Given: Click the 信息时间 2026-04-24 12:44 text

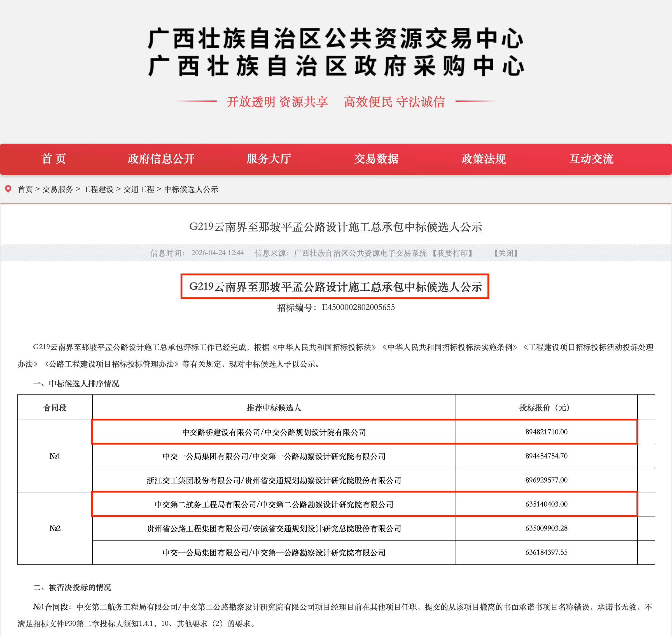Looking at the screenshot, I should pos(197,253).
